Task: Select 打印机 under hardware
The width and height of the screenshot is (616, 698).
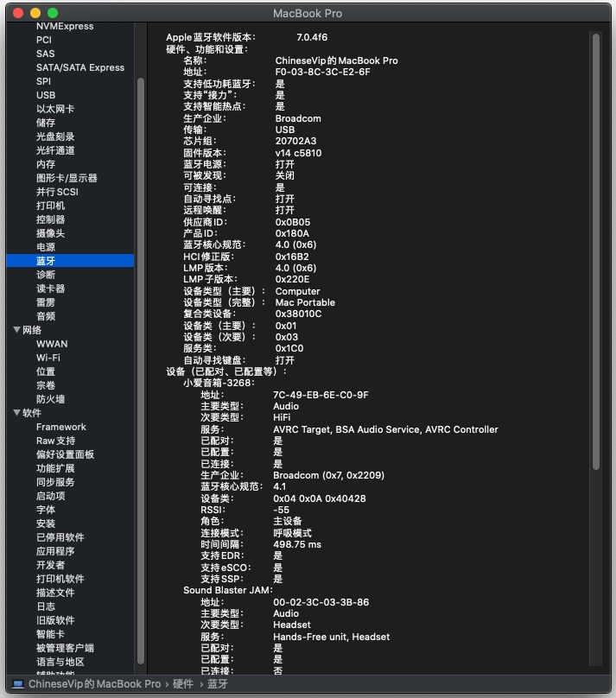Action: click(50, 206)
